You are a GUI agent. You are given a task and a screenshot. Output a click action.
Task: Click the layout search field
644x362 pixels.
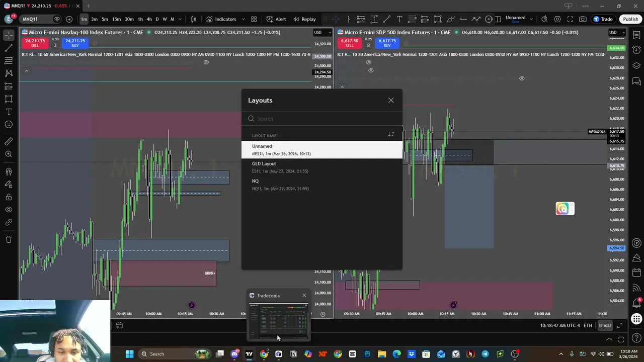[x=322, y=119]
